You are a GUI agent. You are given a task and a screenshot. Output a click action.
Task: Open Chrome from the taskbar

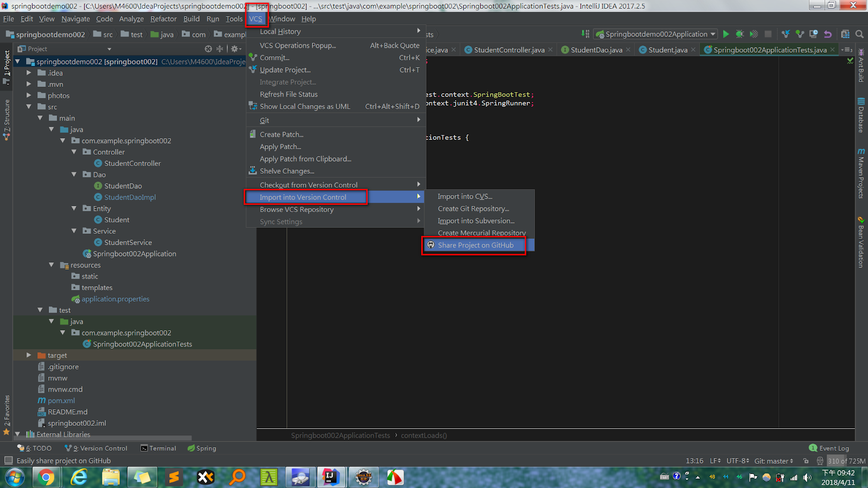(x=46, y=477)
